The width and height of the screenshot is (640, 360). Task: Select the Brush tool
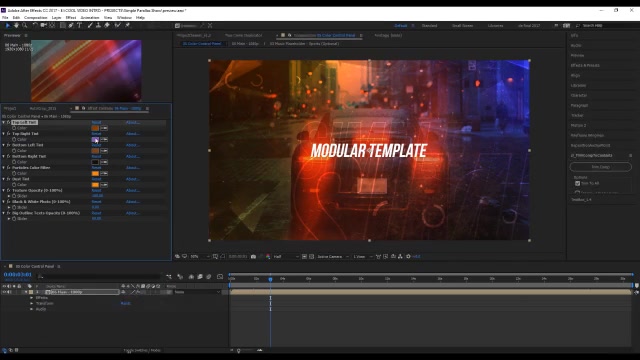(90, 25)
